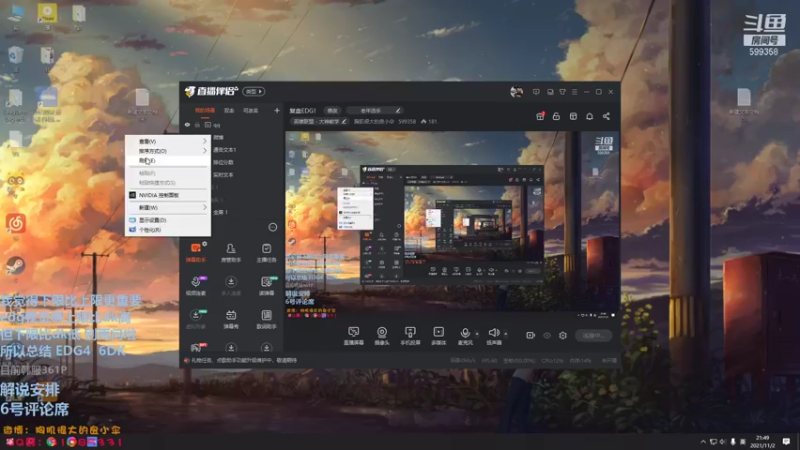The image size is (800, 450).
Task: Click the 连接中 start-stream button
Action: tap(593, 336)
